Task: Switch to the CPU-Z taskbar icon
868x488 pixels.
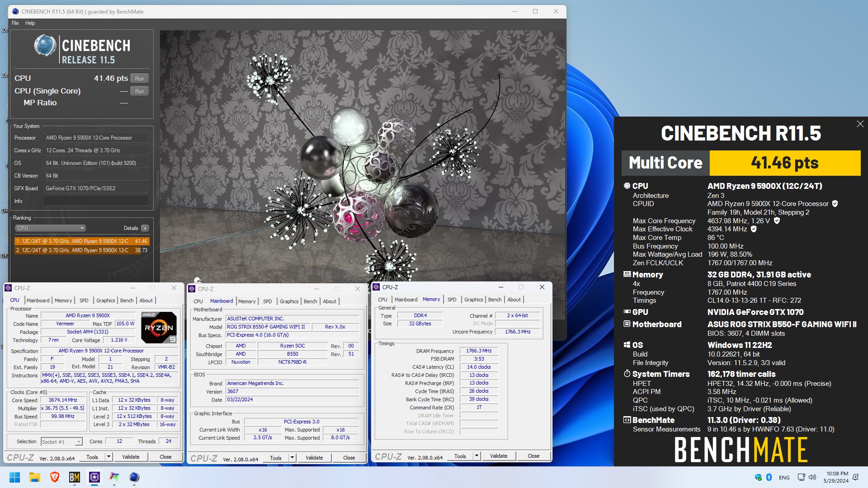Action: (94, 477)
